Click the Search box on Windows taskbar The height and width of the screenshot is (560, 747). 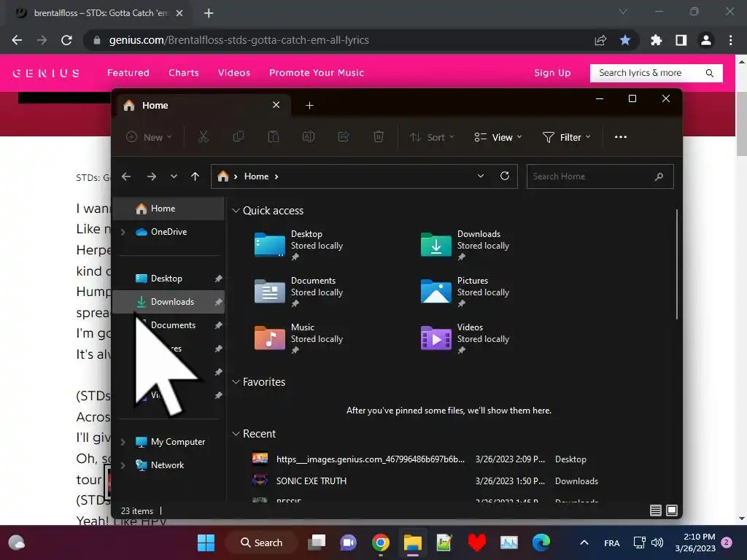click(x=262, y=542)
